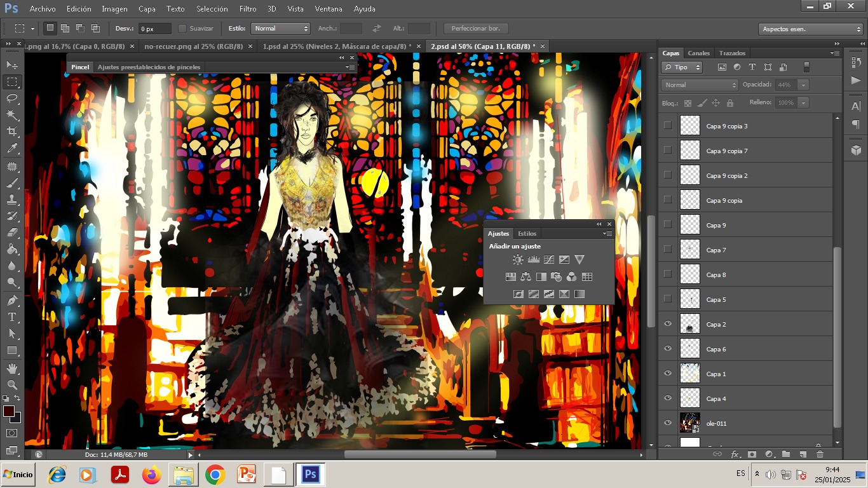Open the Estilo dropdown
Screen dimensions: 868x488
(280, 29)
